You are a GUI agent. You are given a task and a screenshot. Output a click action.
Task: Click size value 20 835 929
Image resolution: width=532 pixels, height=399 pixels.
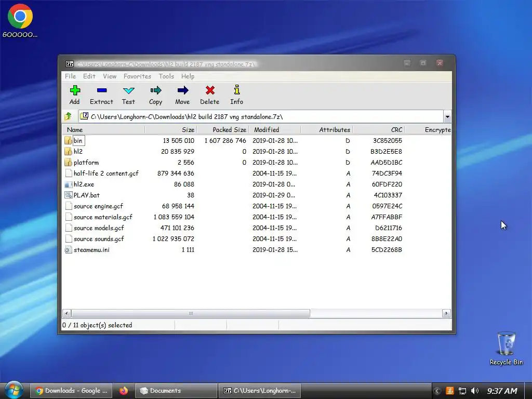tap(178, 151)
